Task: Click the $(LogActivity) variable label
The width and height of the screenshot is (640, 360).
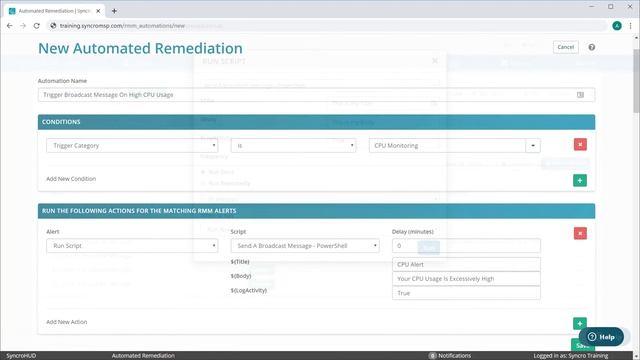Action: click(x=249, y=290)
